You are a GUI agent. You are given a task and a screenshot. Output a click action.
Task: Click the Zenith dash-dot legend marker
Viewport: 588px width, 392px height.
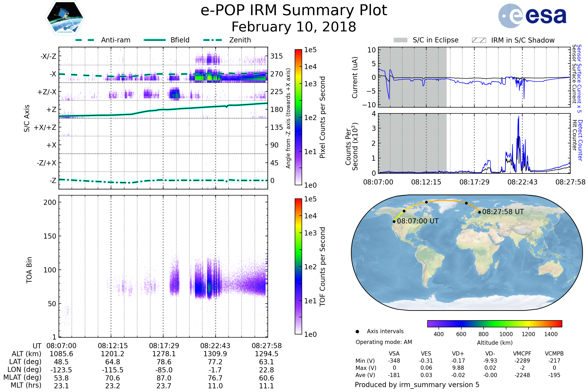pyautogui.click(x=212, y=40)
